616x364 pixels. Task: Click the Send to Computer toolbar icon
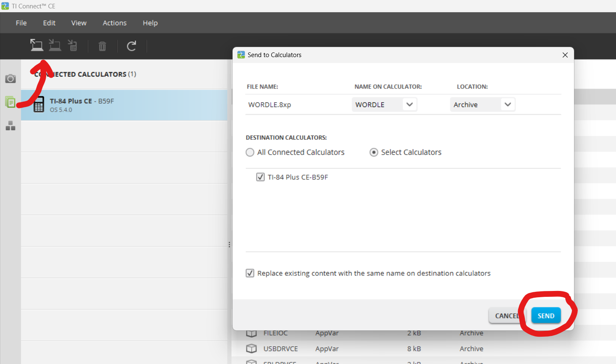55,45
